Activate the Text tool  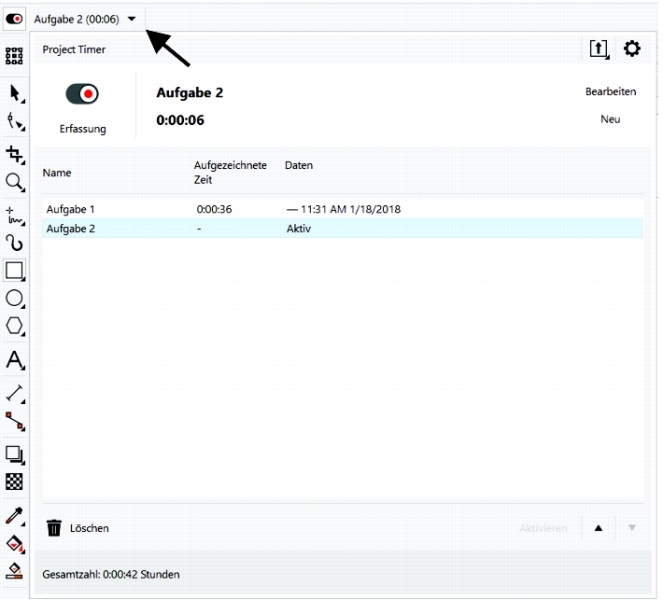[14, 360]
